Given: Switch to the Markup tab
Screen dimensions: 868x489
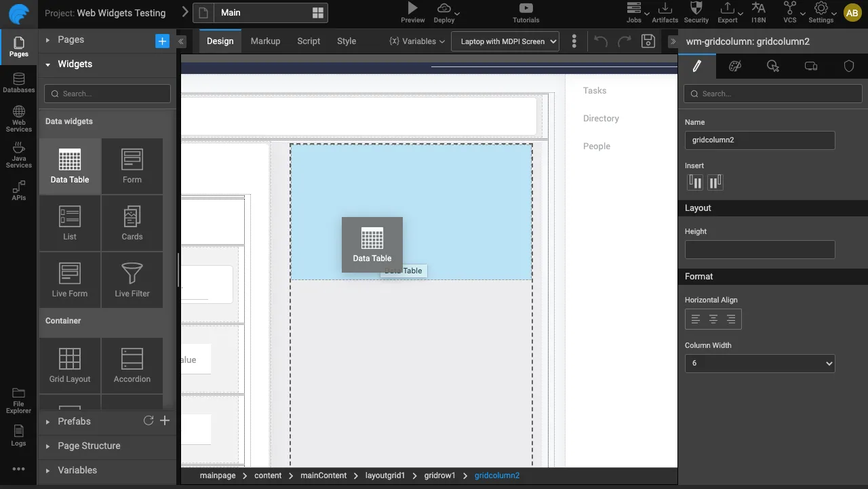Looking at the screenshot, I should 265,41.
